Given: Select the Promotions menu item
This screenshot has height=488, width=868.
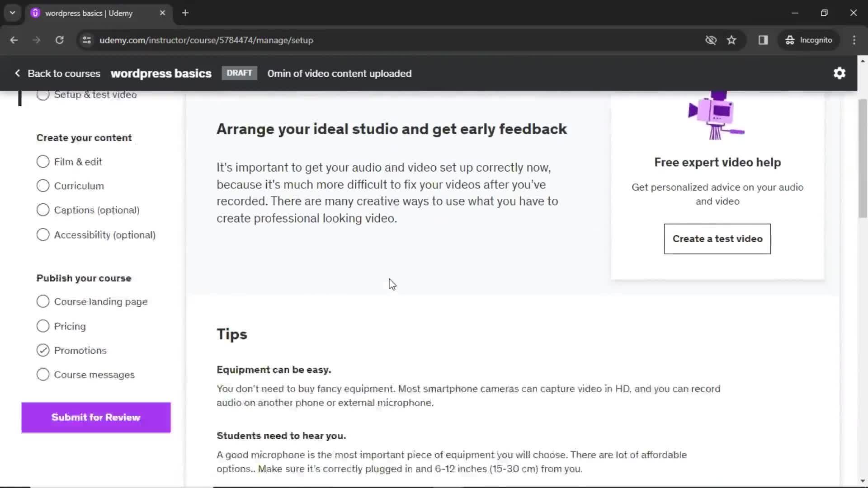Looking at the screenshot, I should coord(80,350).
